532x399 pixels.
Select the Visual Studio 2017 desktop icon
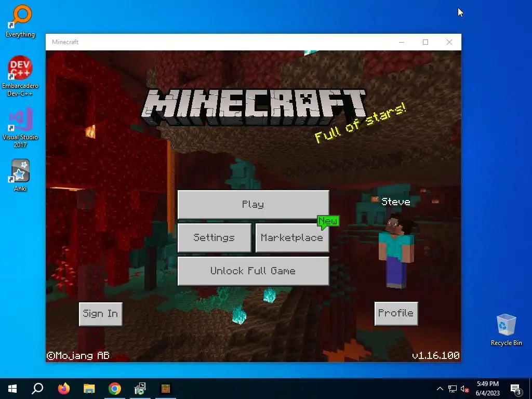point(20,128)
